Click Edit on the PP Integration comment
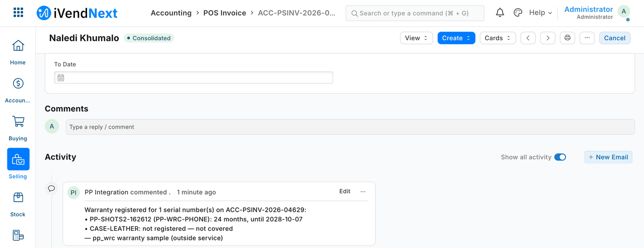 tap(345, 192)
